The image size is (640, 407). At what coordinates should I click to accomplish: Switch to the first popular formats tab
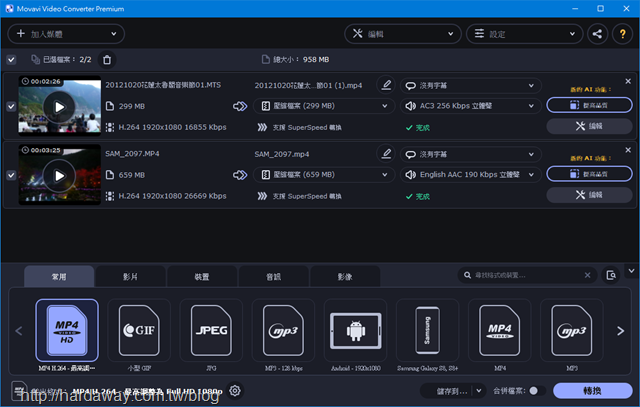click(59, 277)
